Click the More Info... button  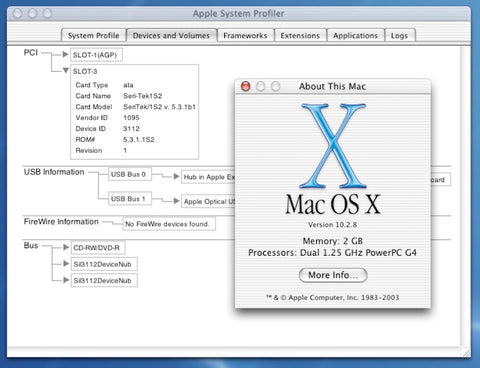[333, 275]
